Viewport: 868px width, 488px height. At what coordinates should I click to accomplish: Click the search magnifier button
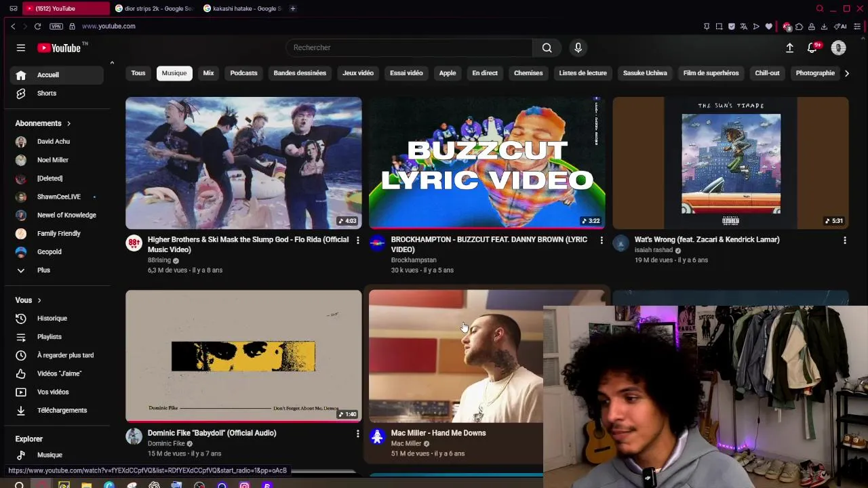547,47
